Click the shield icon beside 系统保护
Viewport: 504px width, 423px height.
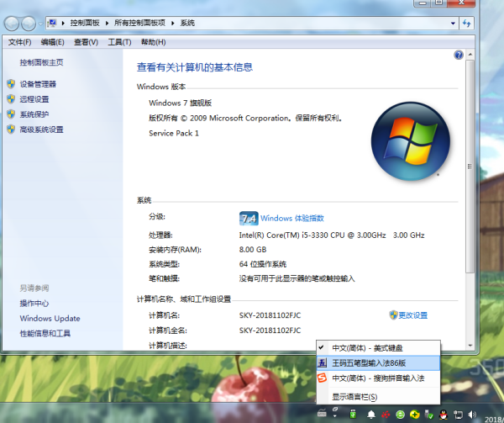11,114
